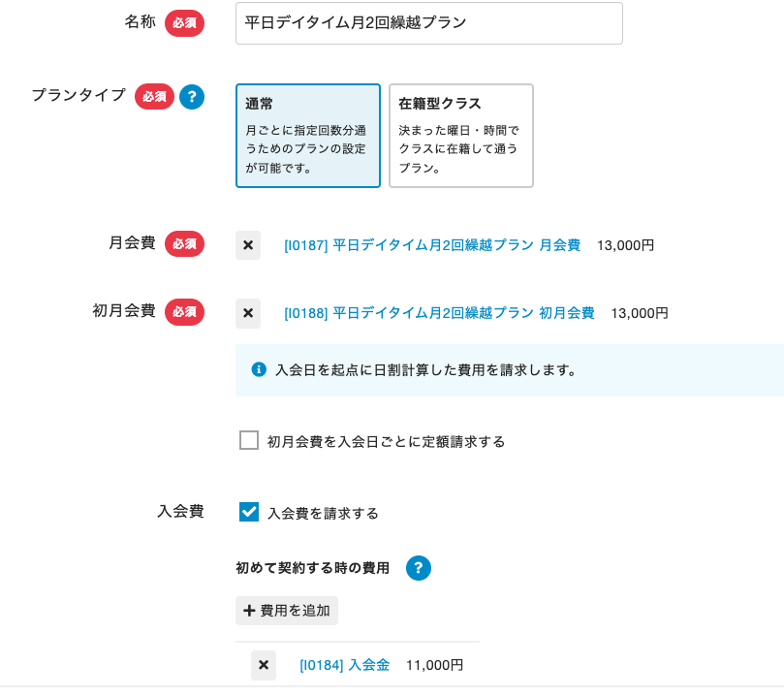This screenshot has height=697, width=784.
Task: Click the 必須 badge next to 初月会費
Action: tap(184, 311)
